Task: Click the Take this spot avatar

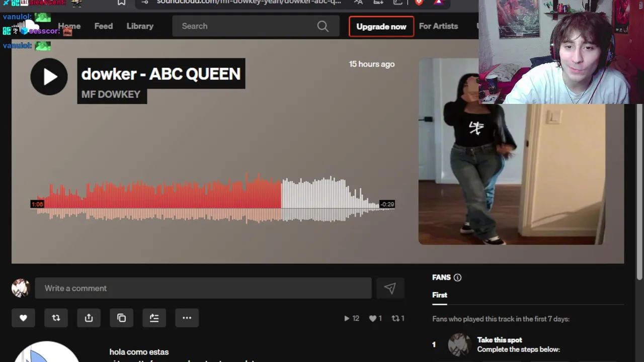Action: coord(459,344)
